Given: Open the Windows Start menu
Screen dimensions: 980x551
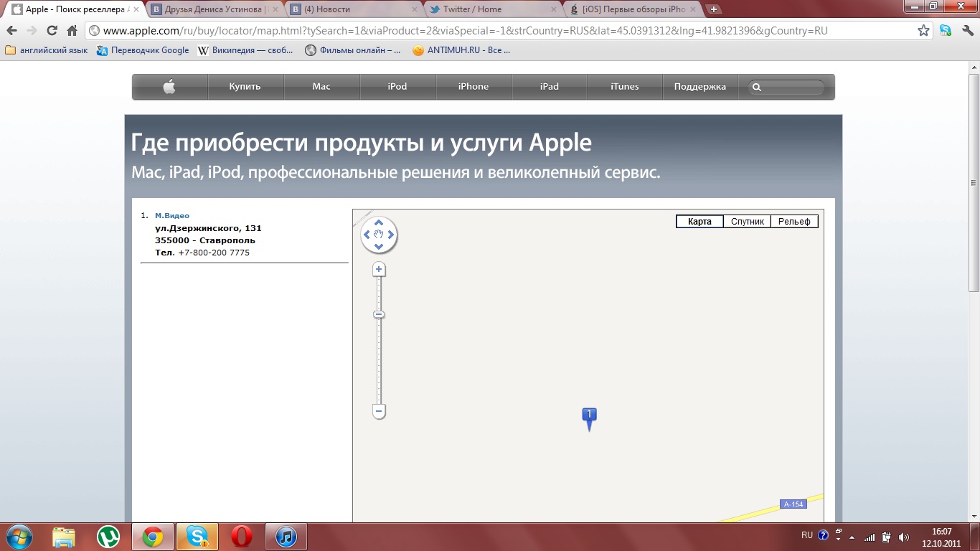Looking at the screenshot, I should point(19,537).
